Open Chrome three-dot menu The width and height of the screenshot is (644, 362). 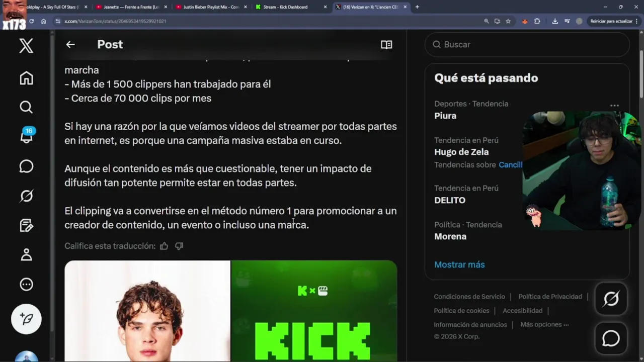click(637, 21)
